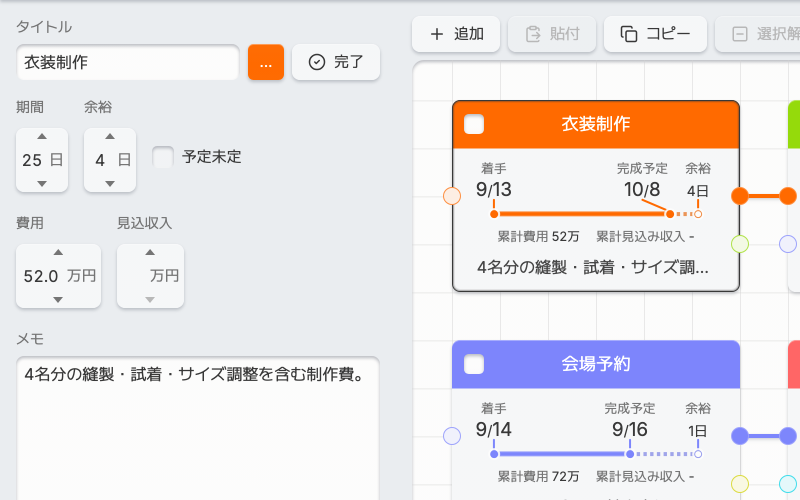Click the cyan node right of 会場予約 card

788,484
